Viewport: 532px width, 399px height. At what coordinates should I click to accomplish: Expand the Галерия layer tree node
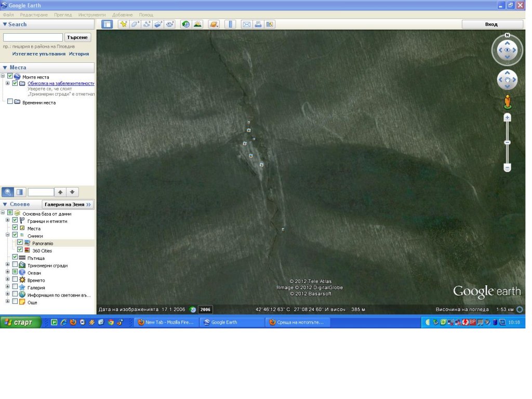point(8,287)
